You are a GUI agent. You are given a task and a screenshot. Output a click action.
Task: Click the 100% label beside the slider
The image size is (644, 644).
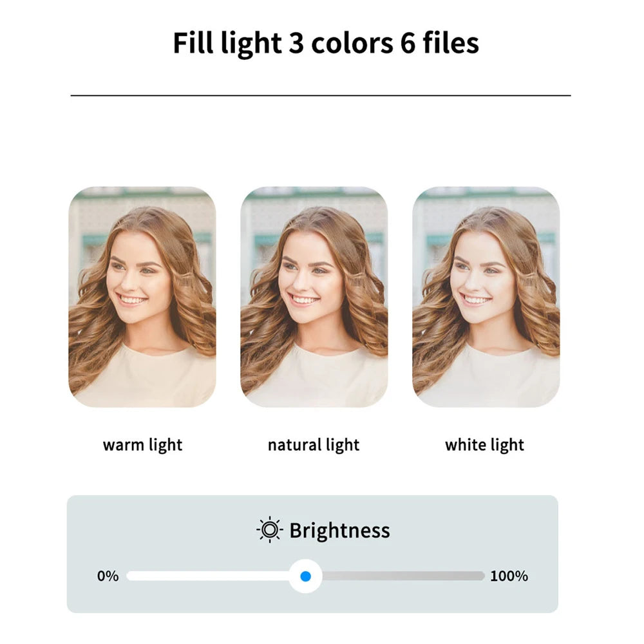coord(509,576)
